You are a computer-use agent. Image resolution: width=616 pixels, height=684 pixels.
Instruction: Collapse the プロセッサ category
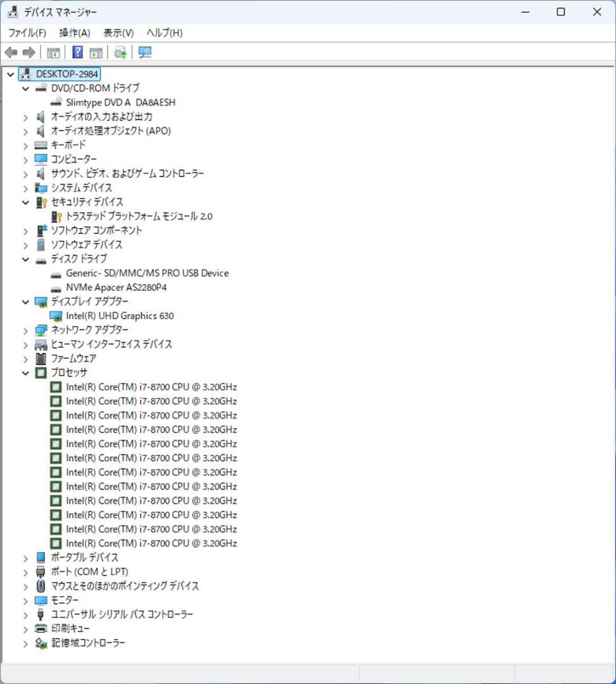coord(25,372)
